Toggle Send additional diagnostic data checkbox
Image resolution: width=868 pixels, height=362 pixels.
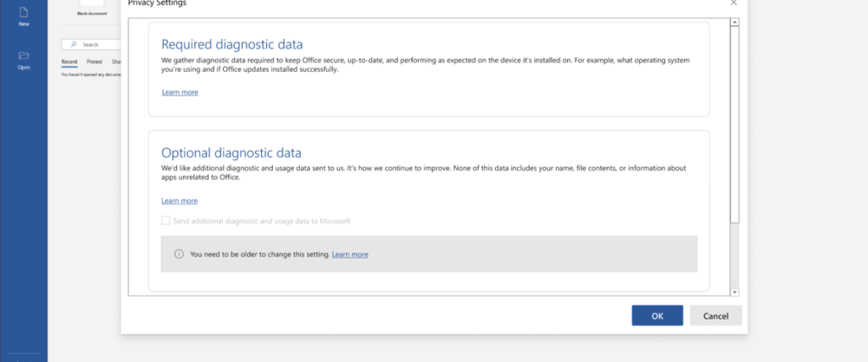165,221
